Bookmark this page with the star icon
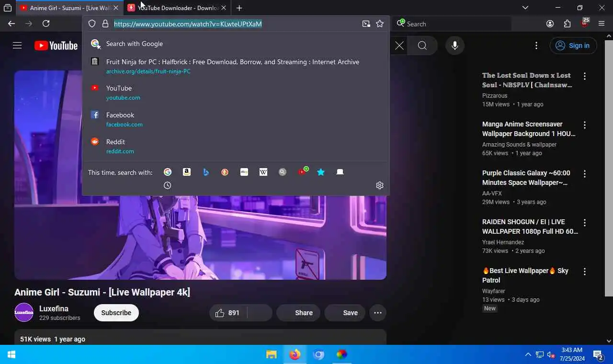 tap(380, 23)
